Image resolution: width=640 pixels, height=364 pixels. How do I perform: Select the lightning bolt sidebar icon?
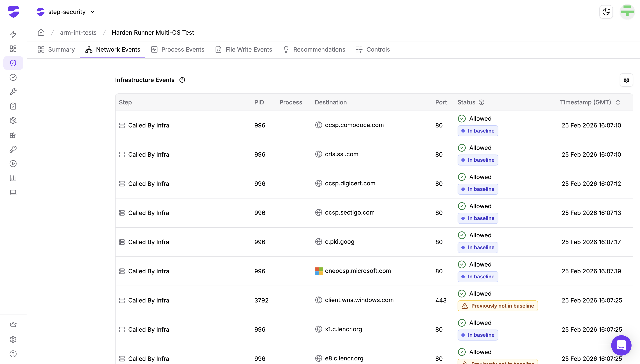(13, 34)
